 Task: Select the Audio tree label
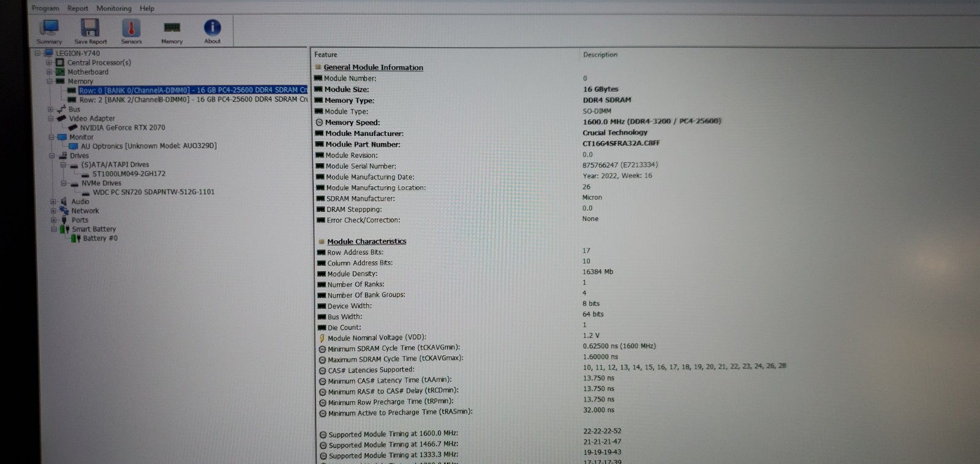[x=80, y=202]
